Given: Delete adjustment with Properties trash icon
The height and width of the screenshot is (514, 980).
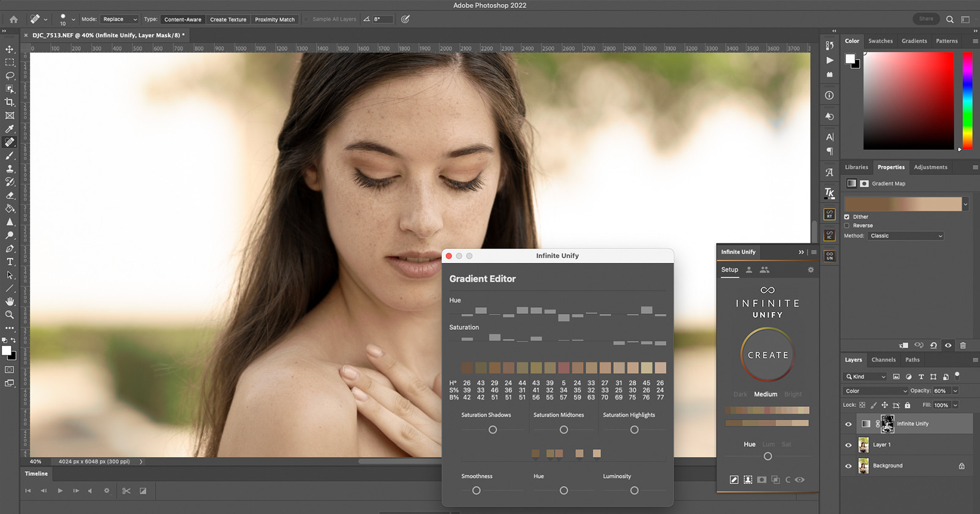Looking at the screenshot, I should pos(963,346).
